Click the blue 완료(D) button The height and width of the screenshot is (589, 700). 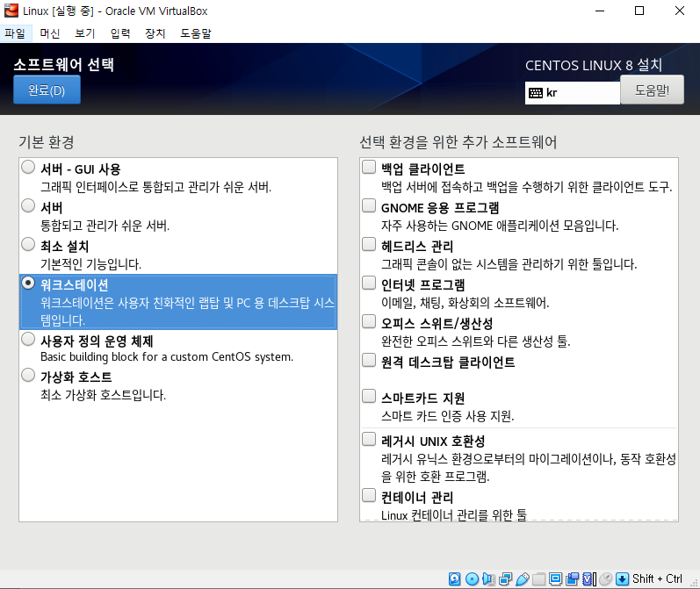[47, 90]
